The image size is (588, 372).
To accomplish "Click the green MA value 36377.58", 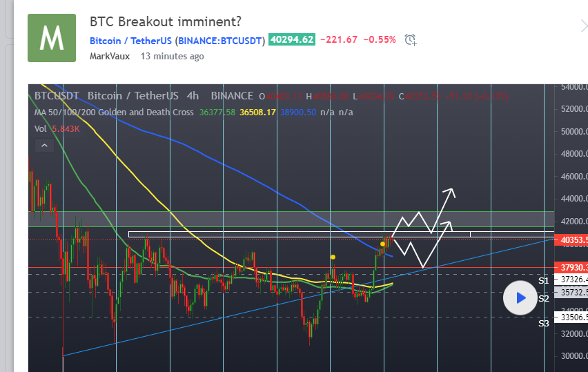I will coord(217,112).
